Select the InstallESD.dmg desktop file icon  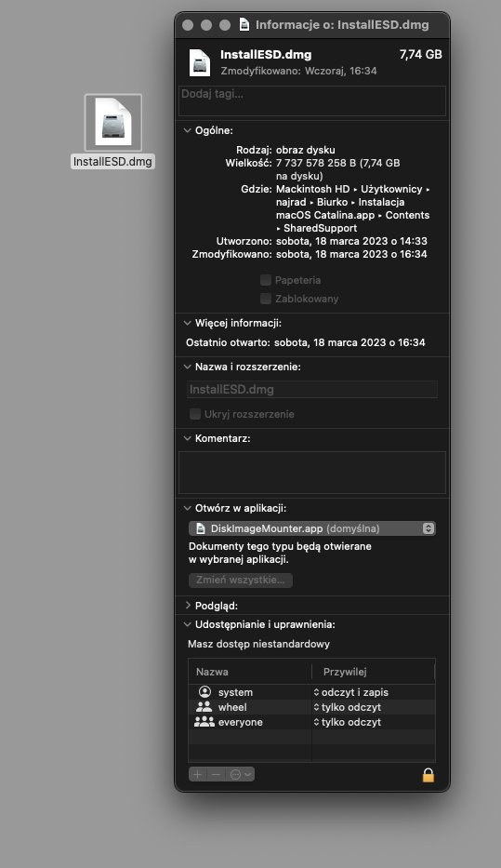tap(113, 123)
